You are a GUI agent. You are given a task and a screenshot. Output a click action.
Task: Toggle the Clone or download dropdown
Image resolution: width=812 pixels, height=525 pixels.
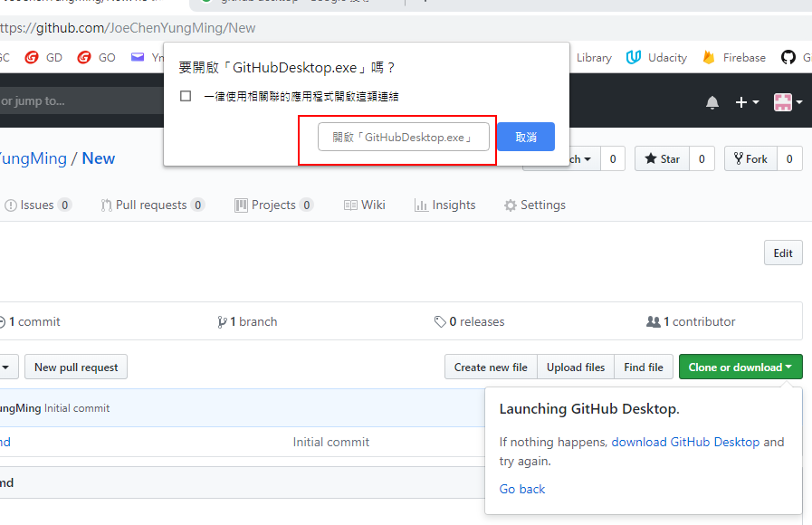click(x=740, y=367)
